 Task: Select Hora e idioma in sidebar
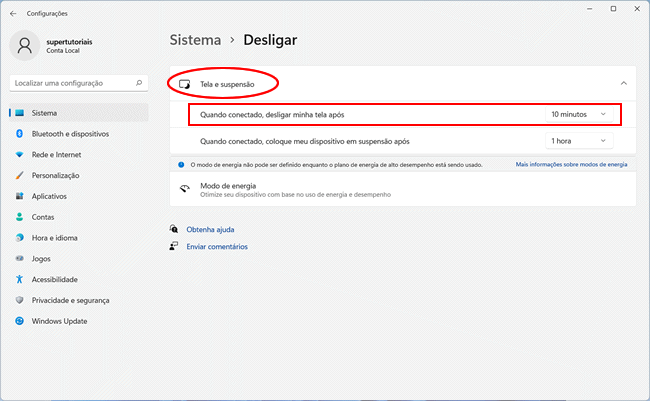(x=54, y=238)
